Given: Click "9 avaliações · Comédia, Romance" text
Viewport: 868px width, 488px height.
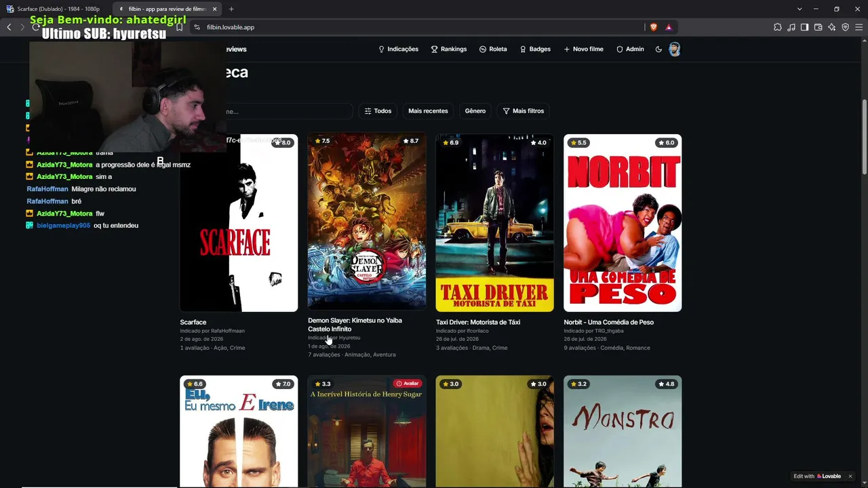Looking at the screenshot, I should 607,348.
